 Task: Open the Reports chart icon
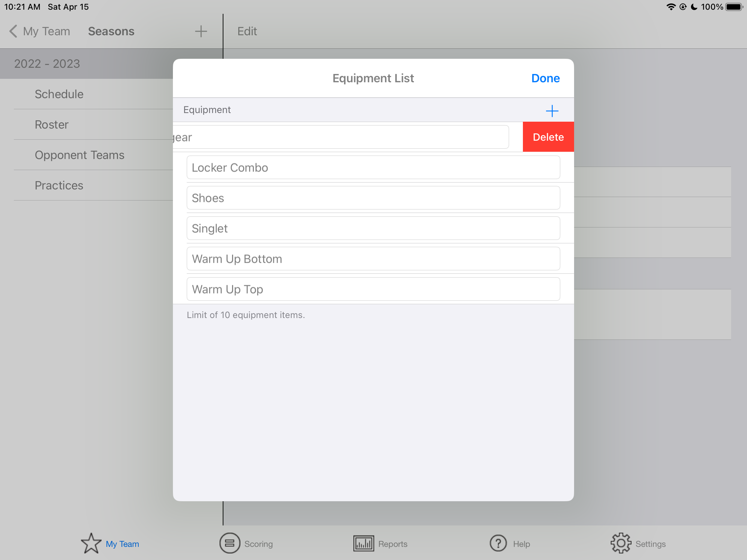coord(363,543)
